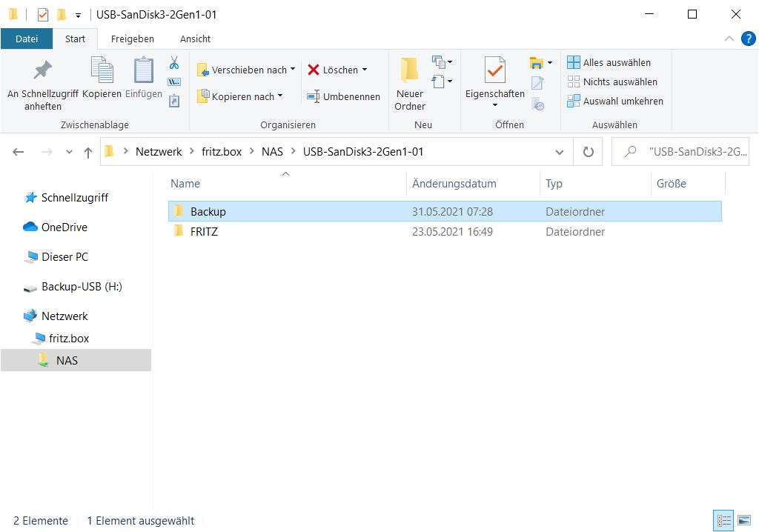Viewport: 759px width, 532px height.
Task: Open the Datei menu tab
Action: coord(27,39)
